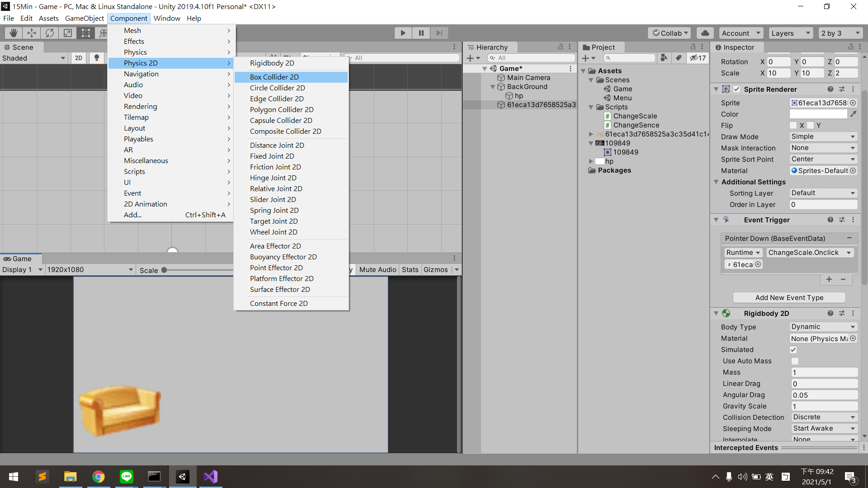Open the Layers dropdown
Screen dimensions: 868x488
click(790, 33)
